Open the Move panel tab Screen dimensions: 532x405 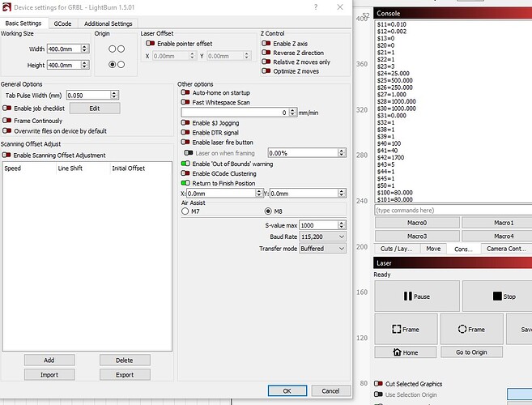tap(433, 249)
